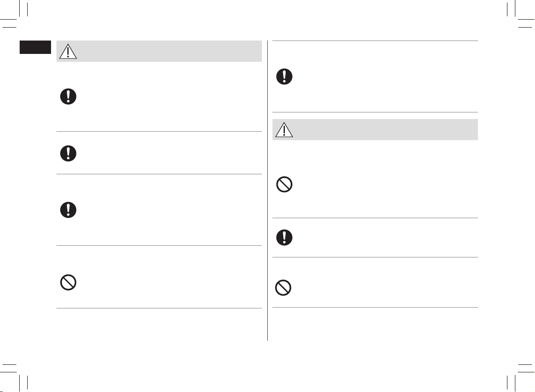Select the exclamation circle icon atop the right column

[x=284, y=77]
